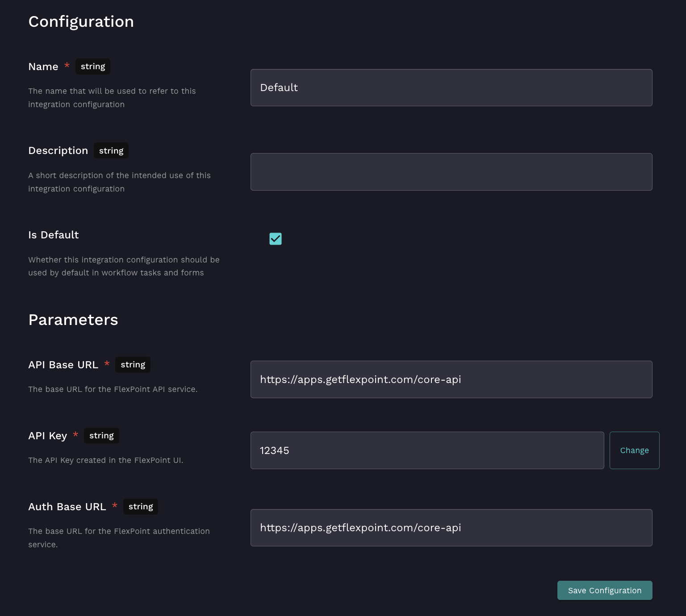The image size is (686, 616).
Task: Uncheck the Is Default checkbox
Action: 276,239
